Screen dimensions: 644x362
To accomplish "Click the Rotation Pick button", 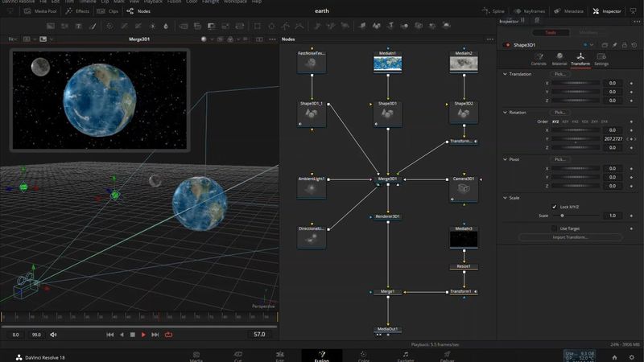I will coord(560,112).
